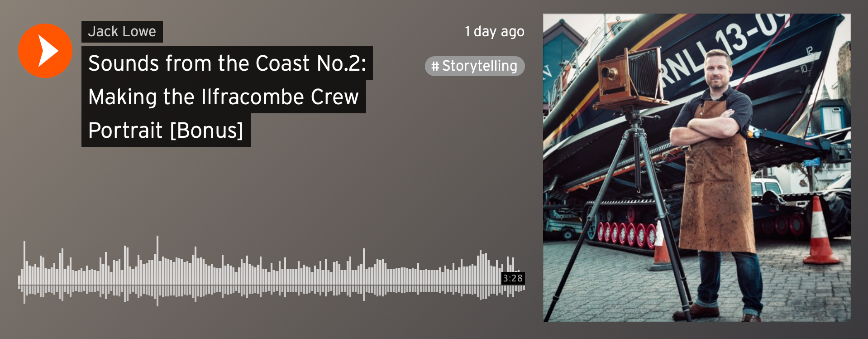Click the tallest spike in the waveform
This screenshot has width=868, height=339.
(x=157, y=271)
